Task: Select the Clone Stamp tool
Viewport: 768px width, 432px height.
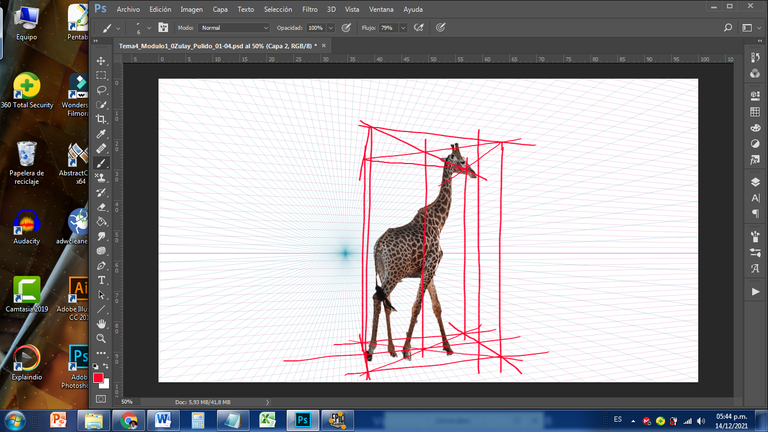Action: point(101,178)
